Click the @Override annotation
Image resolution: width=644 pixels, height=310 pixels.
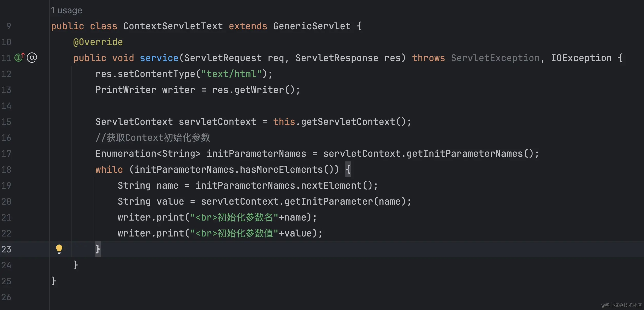tap(98, 42)
